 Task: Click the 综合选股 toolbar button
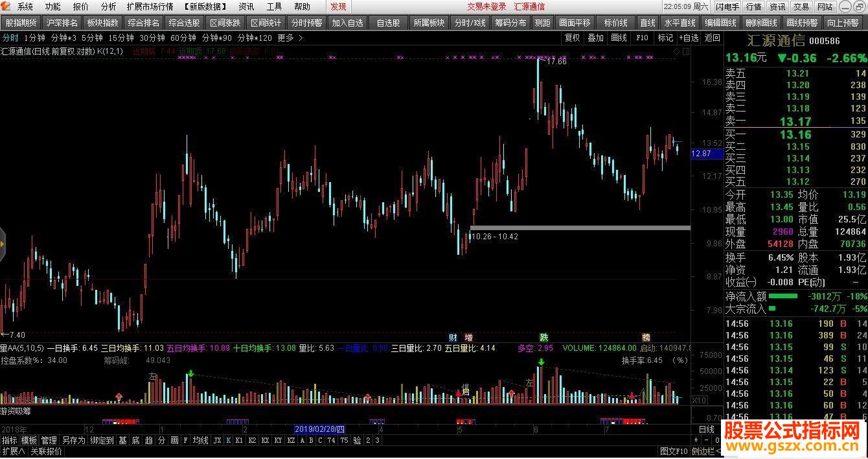click(x=185, y=22)
